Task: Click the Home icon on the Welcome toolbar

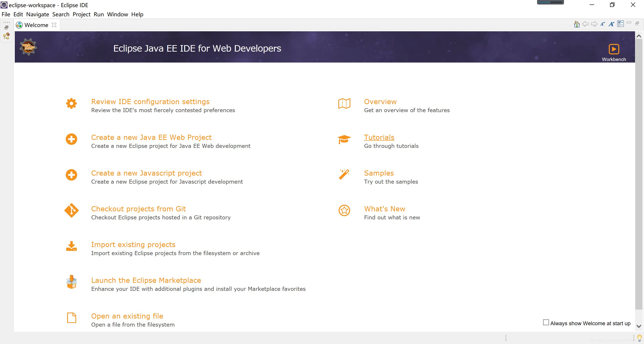Action: click(x=577, y=24)
